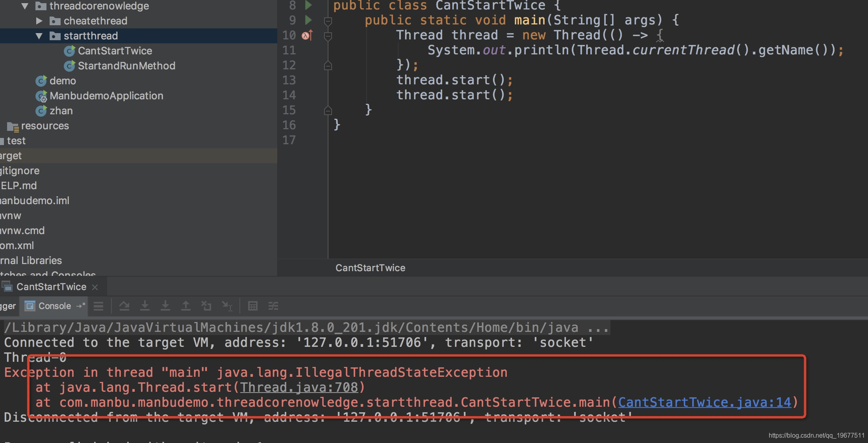Click the Step Over debug icon
868x443 pixels.
coord(124,306)
